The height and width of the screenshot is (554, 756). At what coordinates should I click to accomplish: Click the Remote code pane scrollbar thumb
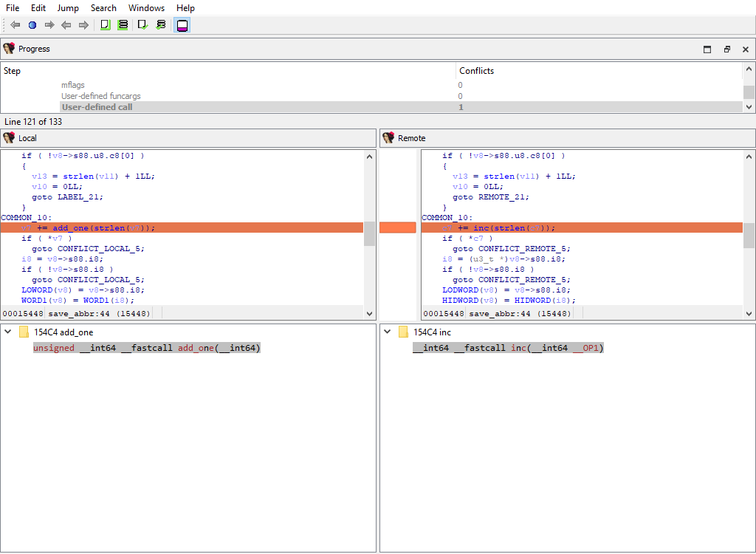coord(749,236)
